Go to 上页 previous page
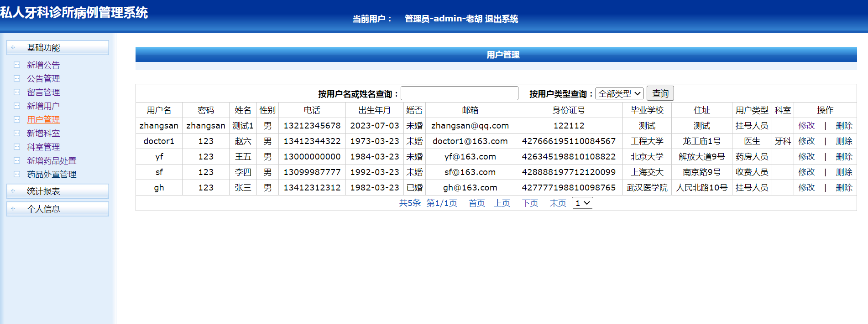Viewport: 868px width, 324px height. point(502,203)
